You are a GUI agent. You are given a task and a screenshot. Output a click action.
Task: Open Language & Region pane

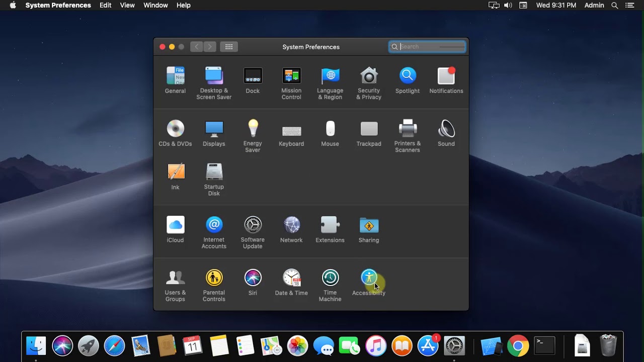click(330, 83)
